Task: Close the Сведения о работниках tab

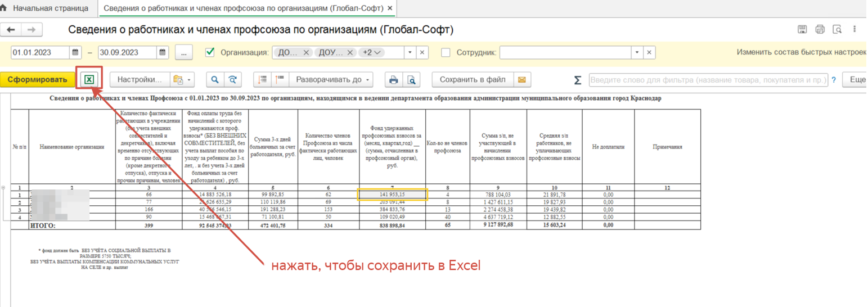Action: 390,10
